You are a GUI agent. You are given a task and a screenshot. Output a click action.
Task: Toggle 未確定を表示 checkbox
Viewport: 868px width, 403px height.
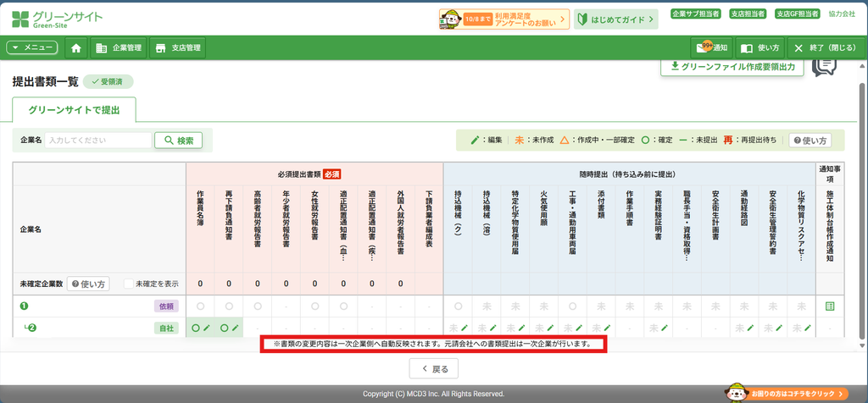(129, 284)
